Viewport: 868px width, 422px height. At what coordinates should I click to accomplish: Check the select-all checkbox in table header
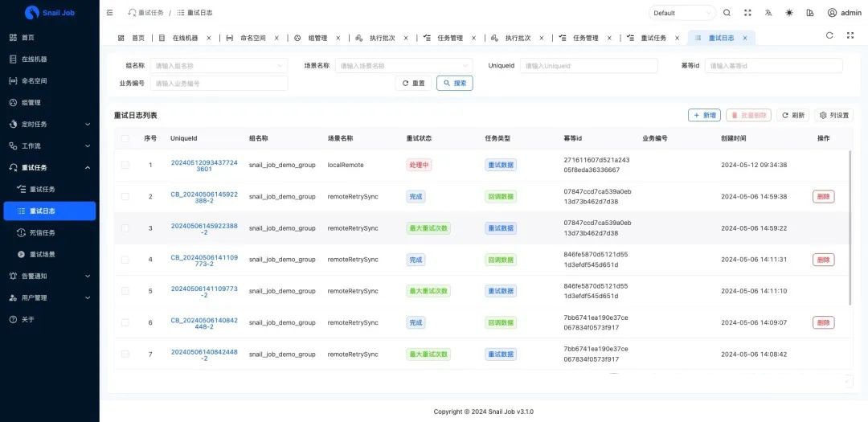click(x=125, y=138)
